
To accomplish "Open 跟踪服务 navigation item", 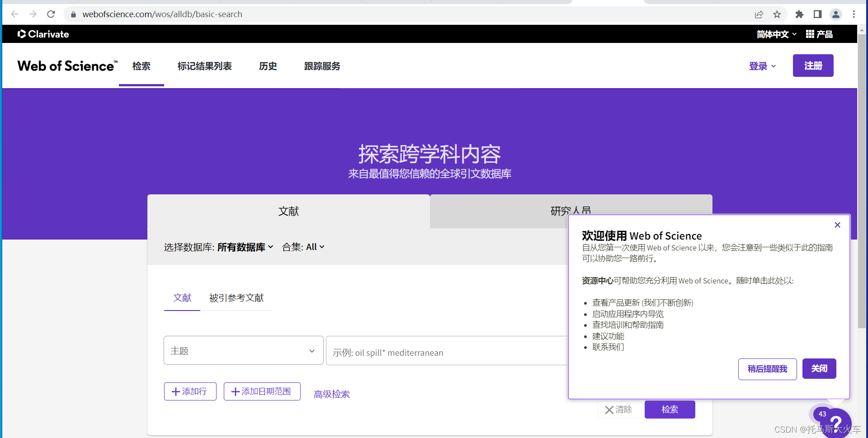I will pyautogui.click(x=322, y=66).
